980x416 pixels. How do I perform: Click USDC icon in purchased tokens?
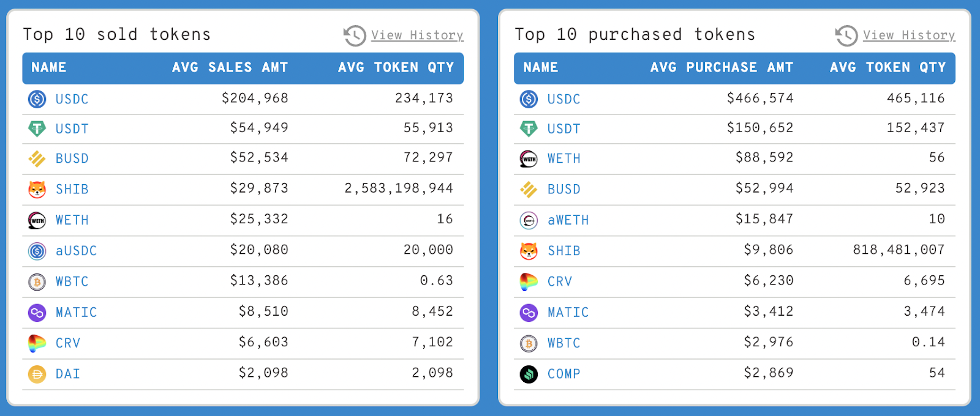tap(529, 98)
